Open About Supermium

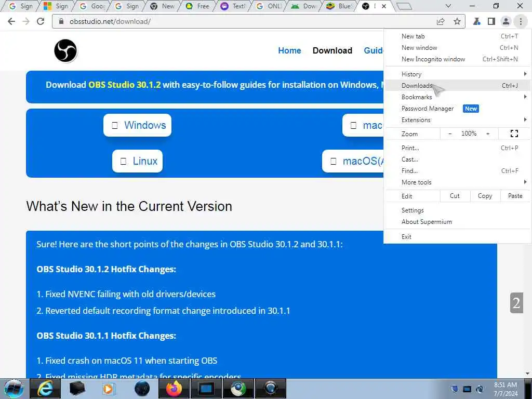[x=457, y=222]
